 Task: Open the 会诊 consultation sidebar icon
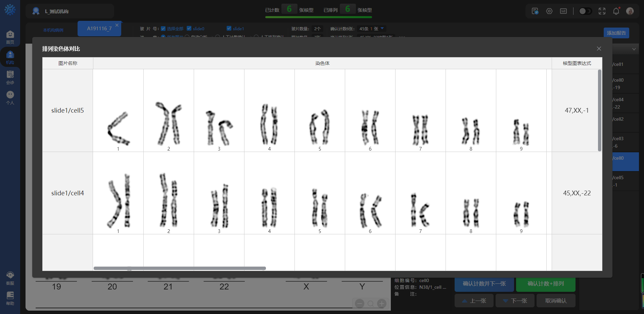[x=10, y=77]
